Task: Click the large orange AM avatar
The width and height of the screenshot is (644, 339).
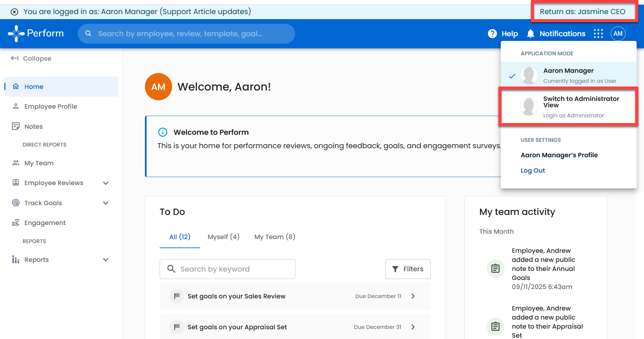Action: [158, 87]
